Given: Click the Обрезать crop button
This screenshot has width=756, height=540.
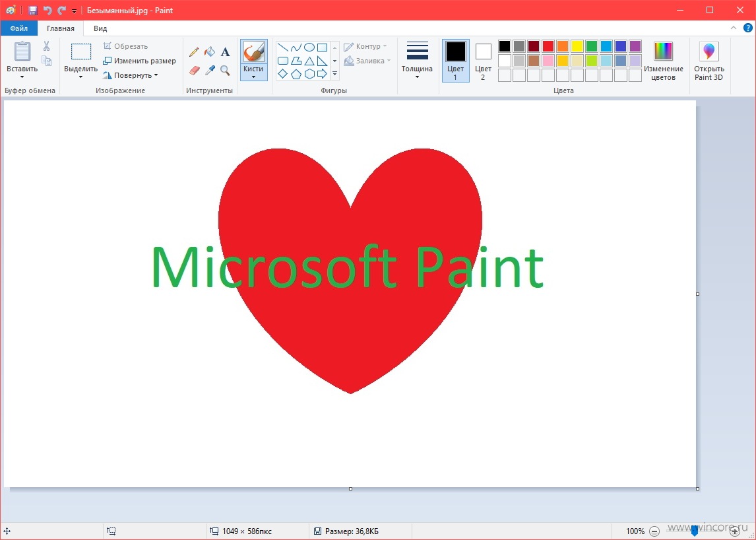Looking at the screenshot, I should point(125,46).
